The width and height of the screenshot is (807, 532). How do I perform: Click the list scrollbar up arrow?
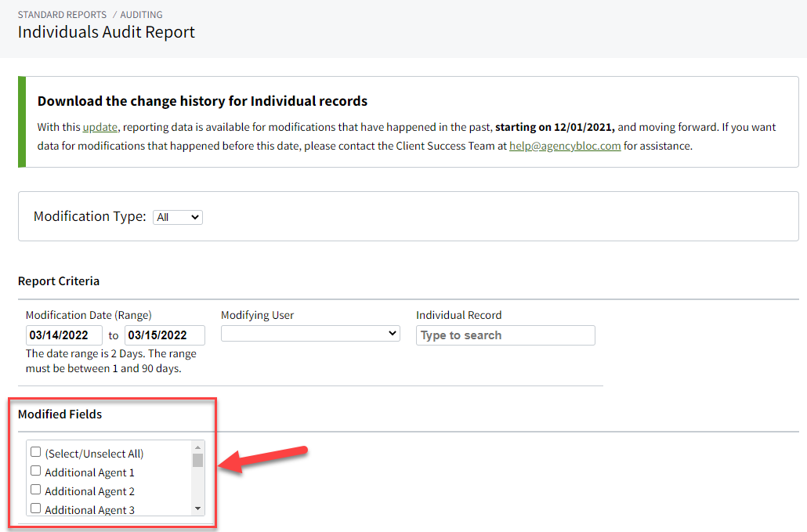coord(197,447)
